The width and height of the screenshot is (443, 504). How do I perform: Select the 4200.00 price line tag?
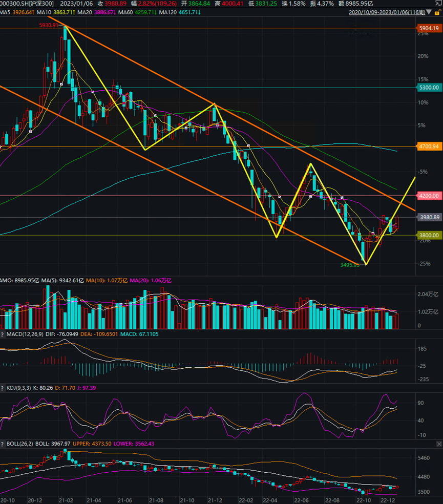(429, 196)
